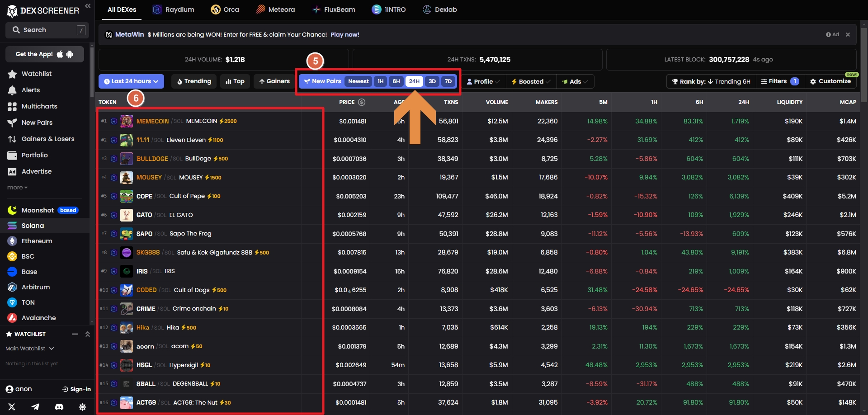The image size is (868, 415).
Task: Click the Play now! ad link
Action: [x=345, y=34]
